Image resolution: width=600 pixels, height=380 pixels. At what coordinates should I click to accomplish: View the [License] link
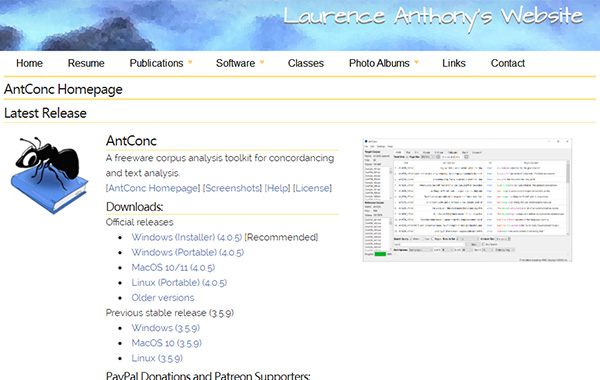pyautogui.click(x=313, y=188)
